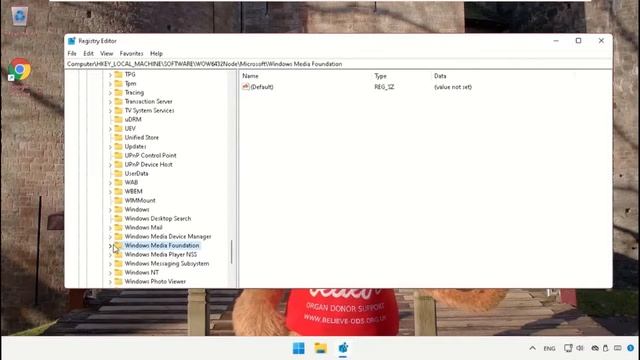The width and height of the screenshot is (640, 360).
Task: Select the UPnP Device Host key label
Action: click(149, 164)
